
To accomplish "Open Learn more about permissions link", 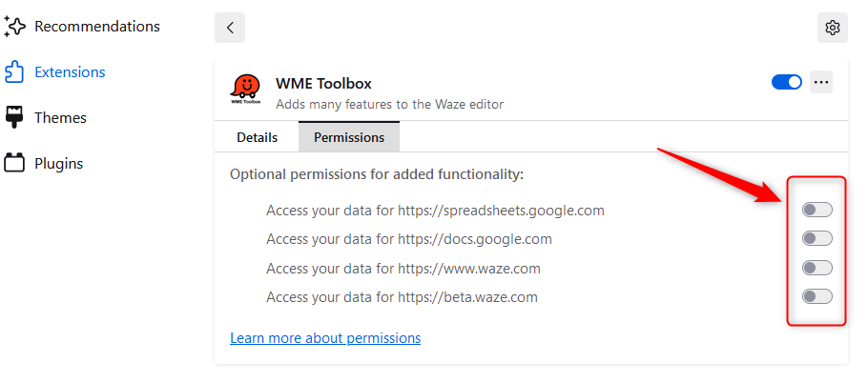I will [x=325, y=337].
